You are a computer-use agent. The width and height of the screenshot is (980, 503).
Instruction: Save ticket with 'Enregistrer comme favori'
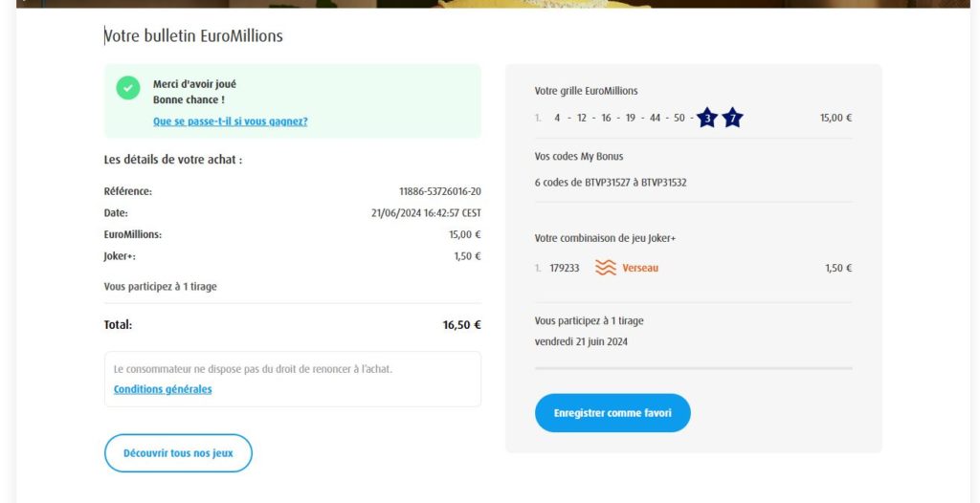pos(612,413)
